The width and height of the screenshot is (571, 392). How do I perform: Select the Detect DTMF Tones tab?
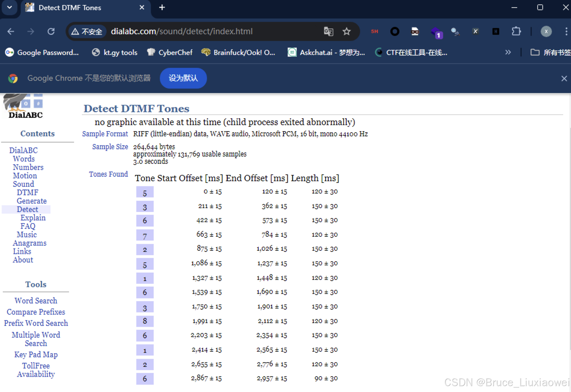[x=70, y=8]
